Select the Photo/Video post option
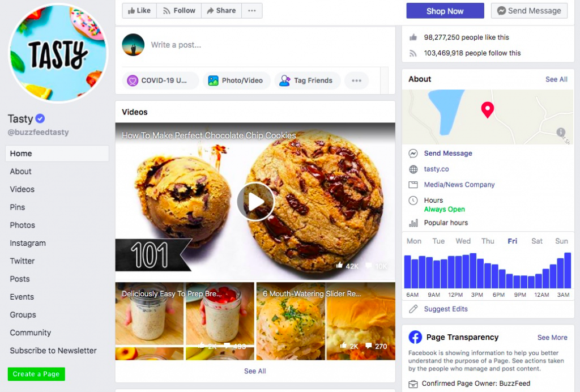The width and height of the screenshot is (580, 392). point(236,80)
